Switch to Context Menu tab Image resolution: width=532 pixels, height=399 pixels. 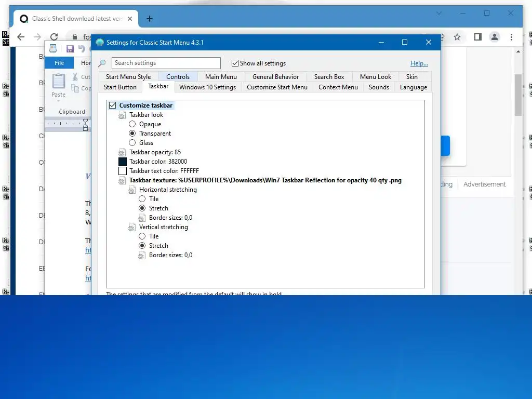[x=338, y=87]
